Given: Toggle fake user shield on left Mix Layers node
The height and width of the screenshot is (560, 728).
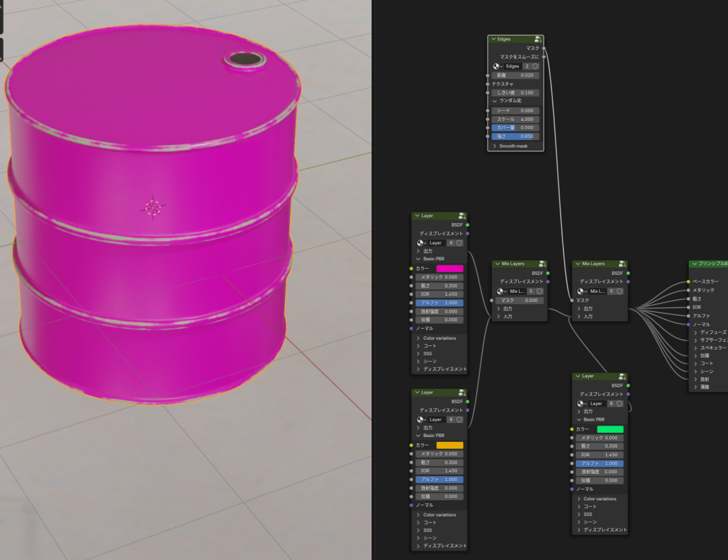Looking at the screenshot, I should [540, 291].
